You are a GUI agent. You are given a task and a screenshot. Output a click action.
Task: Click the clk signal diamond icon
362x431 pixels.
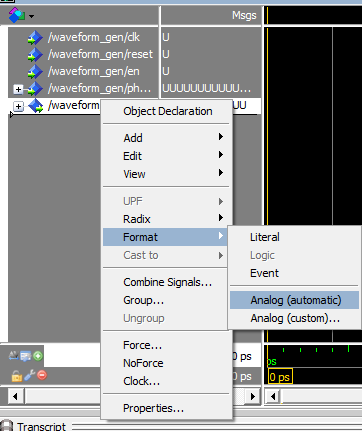click(x=35, y=38)
